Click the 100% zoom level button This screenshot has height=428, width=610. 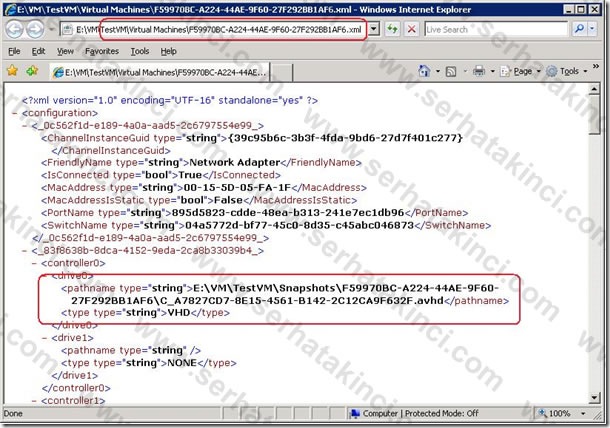[555, 414]
